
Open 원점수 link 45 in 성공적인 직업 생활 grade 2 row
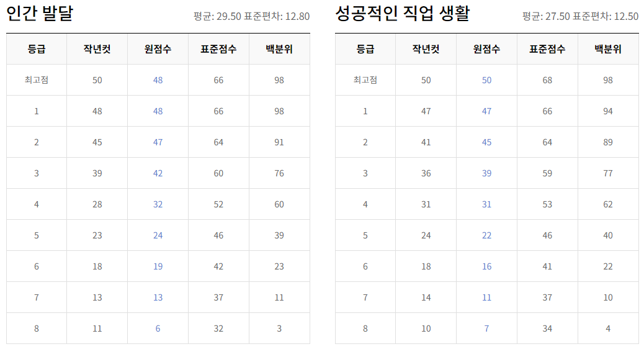tap(486, 142)
